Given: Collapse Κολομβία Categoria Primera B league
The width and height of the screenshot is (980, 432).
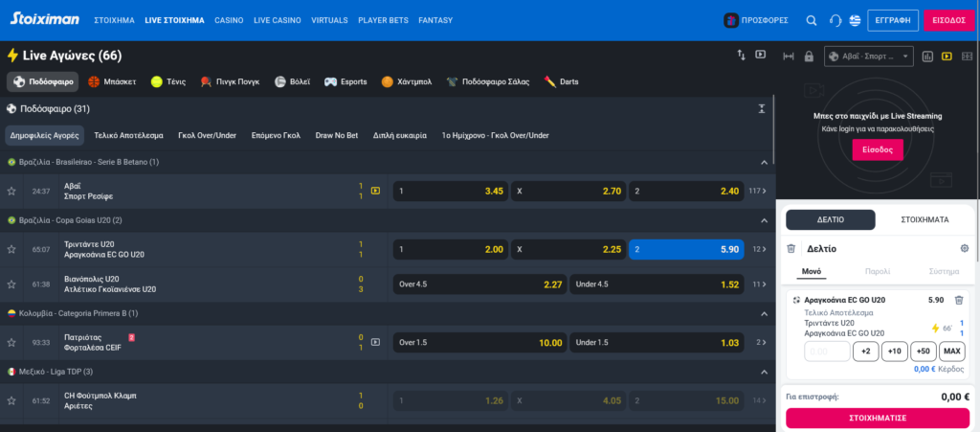Looking at the screenshot, I should (x=764, y=313).
